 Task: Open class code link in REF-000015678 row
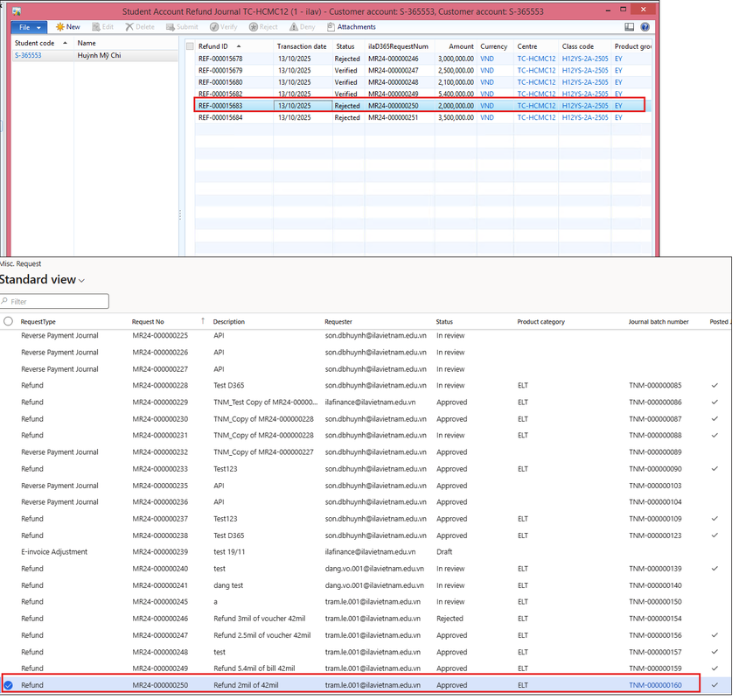(585, 59)
